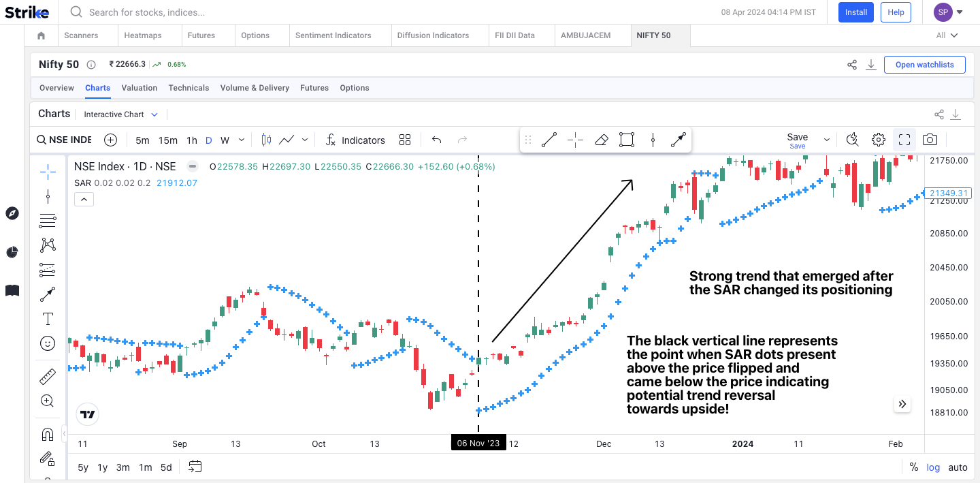Open the candlestick chart style icon
The height and width of the screenshot is (483, 980).
266,140
